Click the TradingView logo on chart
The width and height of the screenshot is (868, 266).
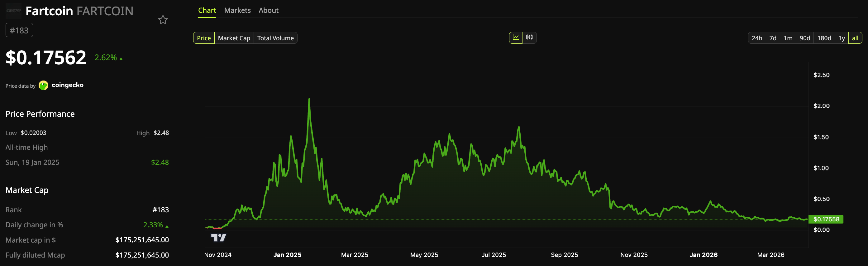coord(218,238)
